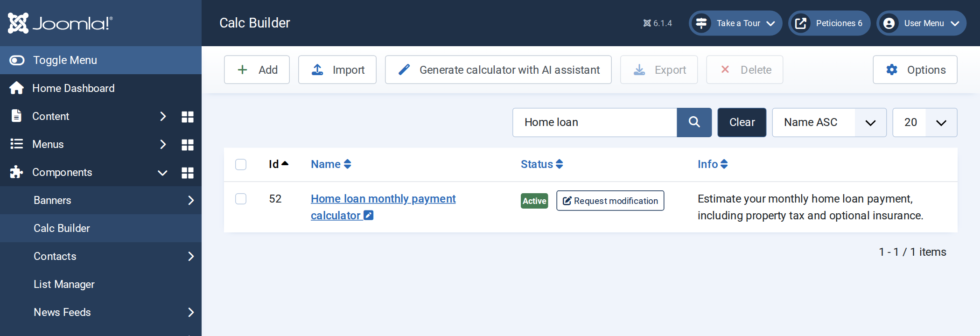Generate calculator with AI assistant
This screenshot has width=980, height=336.
point(498,70)
